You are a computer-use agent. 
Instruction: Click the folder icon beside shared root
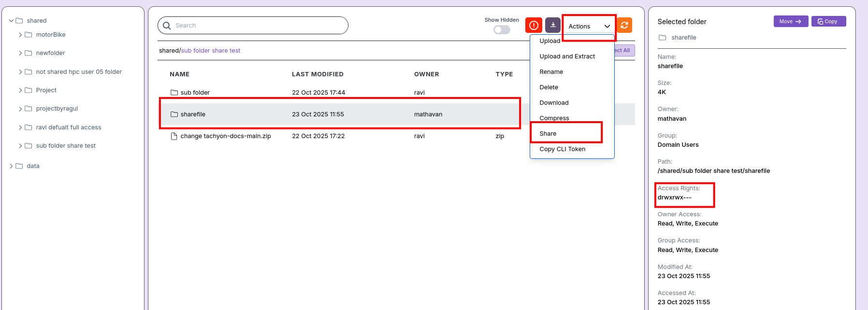(19, 21)
